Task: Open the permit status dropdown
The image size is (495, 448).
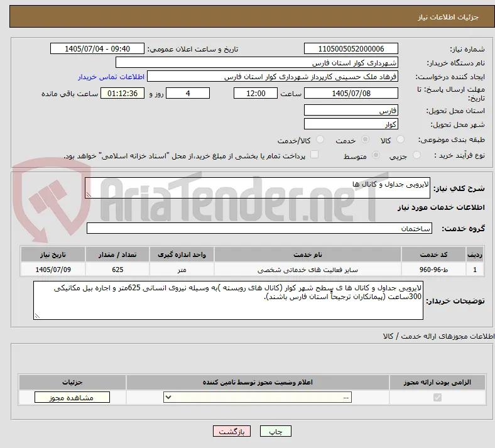Action: [x=258, y=397]
